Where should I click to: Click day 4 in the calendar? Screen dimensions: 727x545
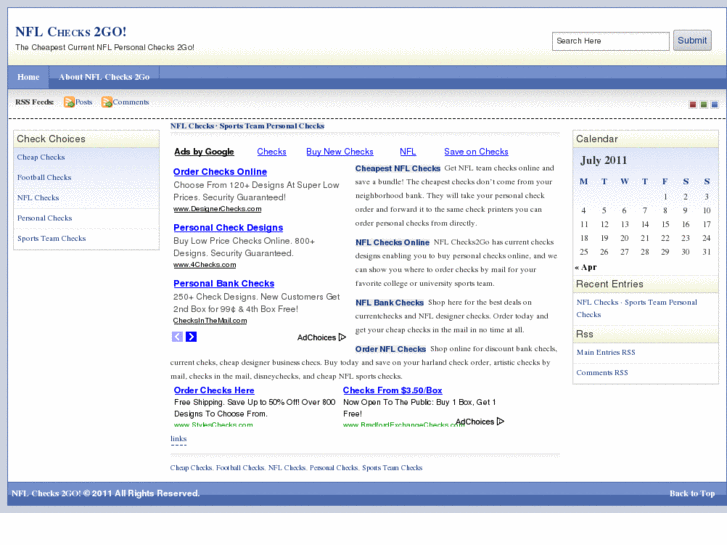[584, 211]
